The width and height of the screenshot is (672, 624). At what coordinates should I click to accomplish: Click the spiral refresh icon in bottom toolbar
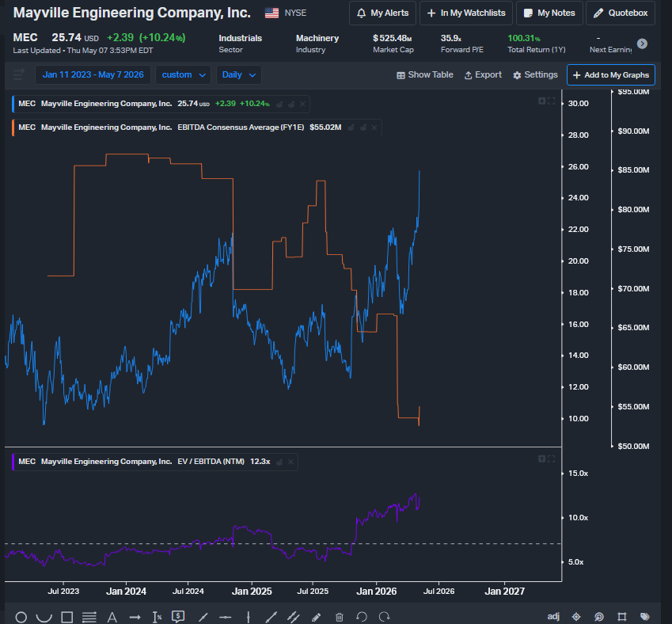pos(599,617)
